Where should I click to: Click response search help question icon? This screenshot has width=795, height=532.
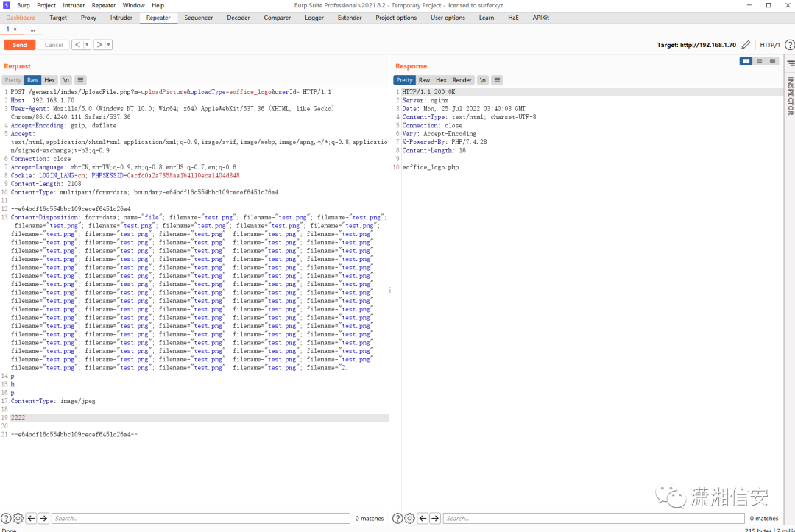[398, 518]
